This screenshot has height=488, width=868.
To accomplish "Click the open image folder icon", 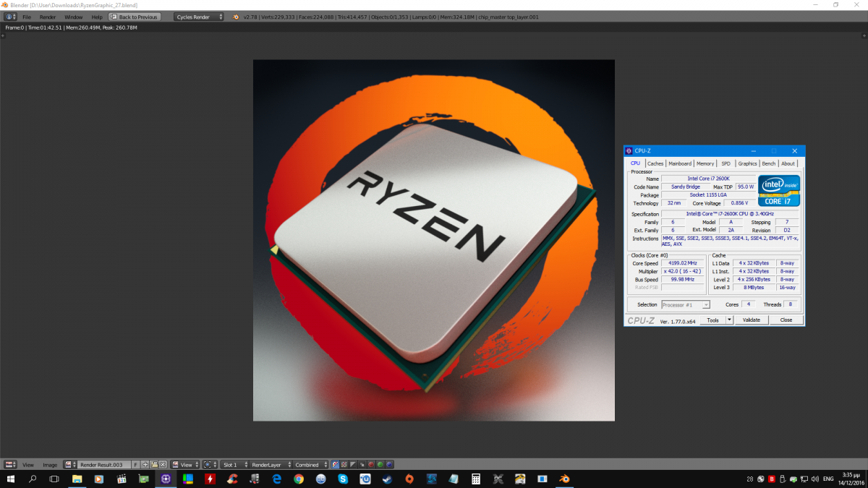I will tap(154, 465).
